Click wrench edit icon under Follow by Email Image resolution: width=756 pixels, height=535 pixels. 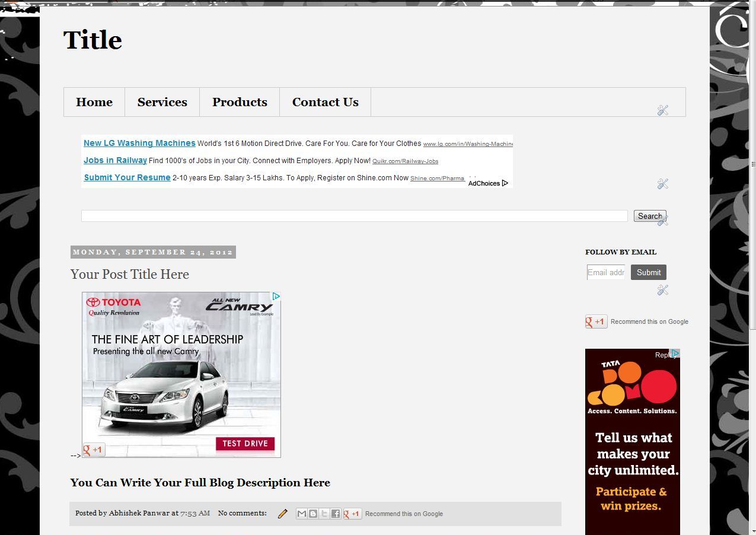(x=663, y=290)
